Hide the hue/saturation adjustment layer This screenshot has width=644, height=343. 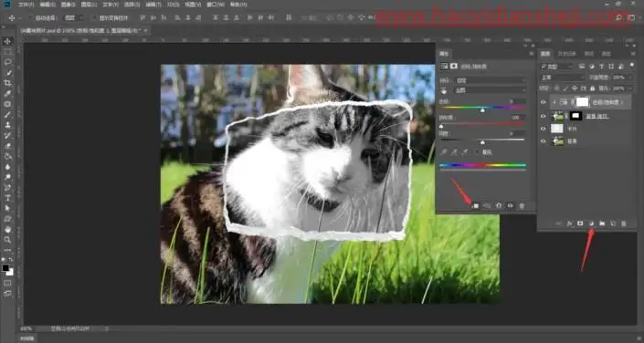coord(543,102)
